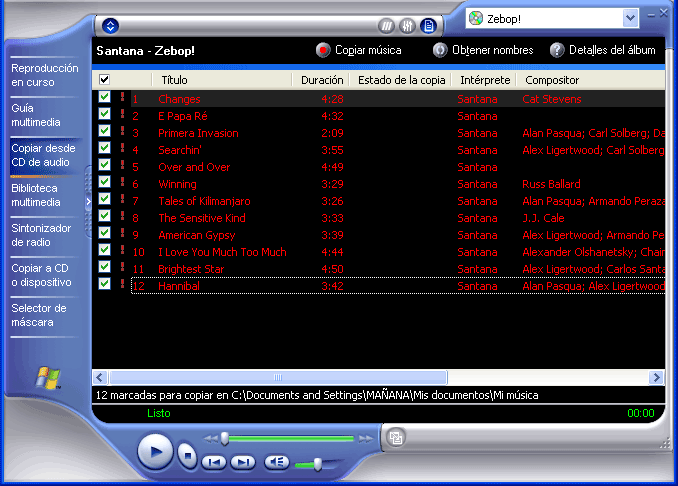
Task: Click the volume slider thumb
Action: tap(318, 464)
